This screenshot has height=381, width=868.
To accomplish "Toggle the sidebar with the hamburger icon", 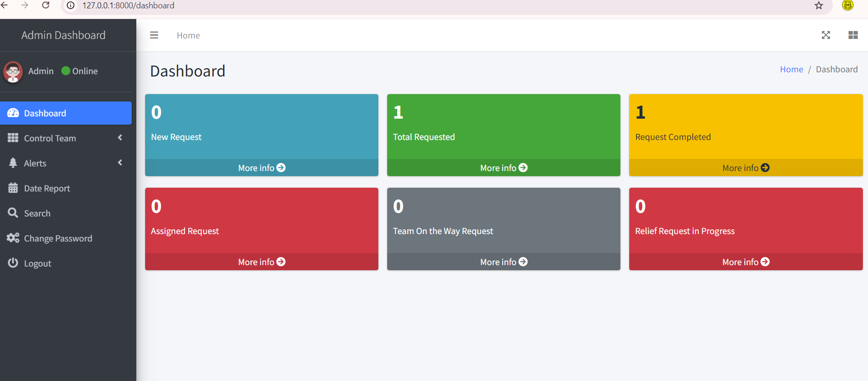I will coord(154,35).
